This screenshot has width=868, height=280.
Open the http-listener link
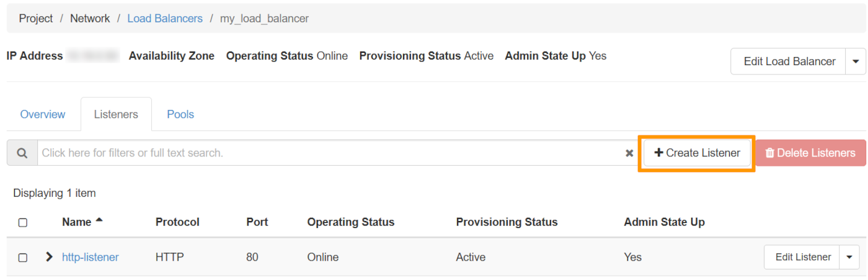pos(91,257)
